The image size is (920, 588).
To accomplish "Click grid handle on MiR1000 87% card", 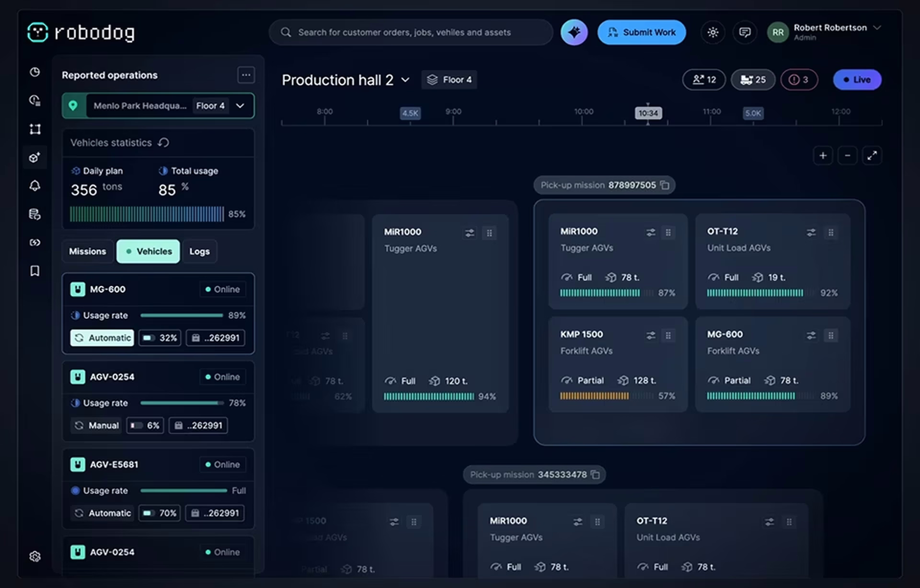I will (668, 233).
